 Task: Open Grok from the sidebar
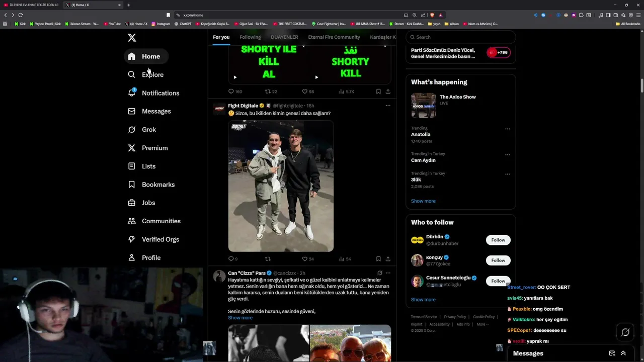click(142, 129)
